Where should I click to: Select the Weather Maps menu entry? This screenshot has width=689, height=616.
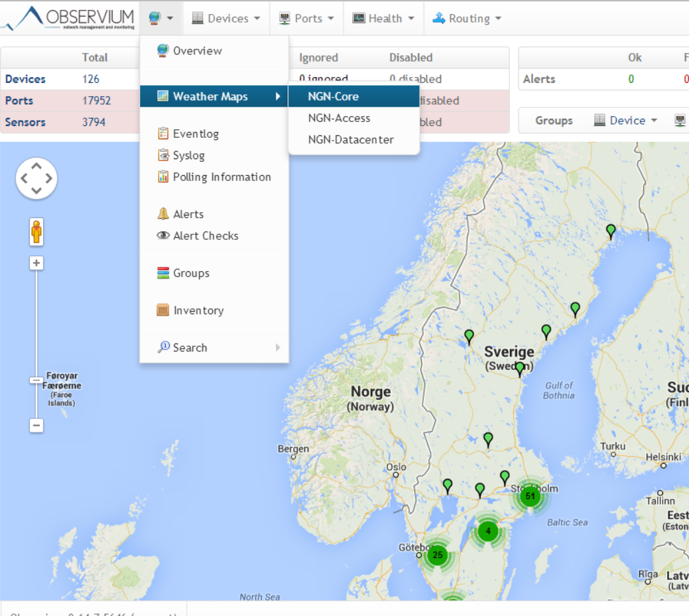click(214, 96)
